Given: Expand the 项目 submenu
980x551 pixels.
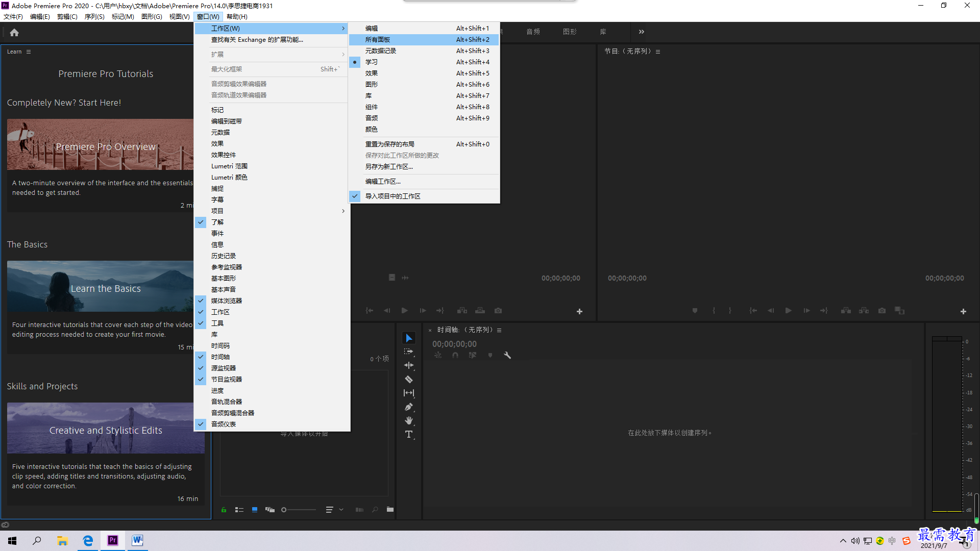Looking at the screenshot, I should (272, 211).
